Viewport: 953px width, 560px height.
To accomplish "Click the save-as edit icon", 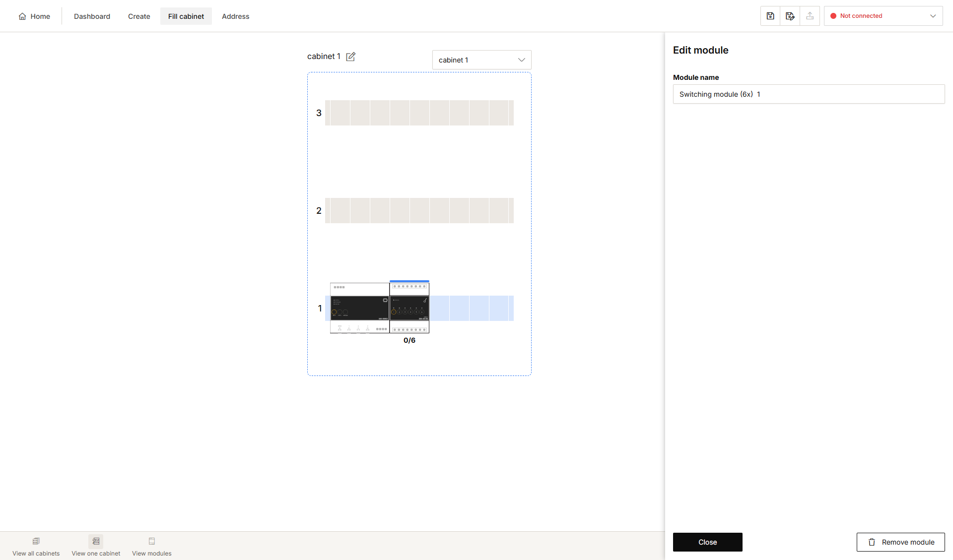I will click(x=790, y=16).
